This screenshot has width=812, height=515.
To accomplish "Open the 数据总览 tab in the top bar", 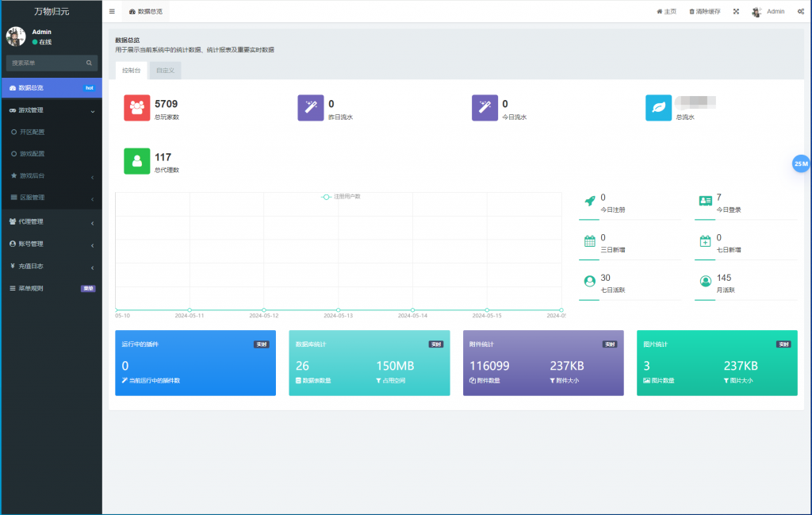I will (146, 11).
